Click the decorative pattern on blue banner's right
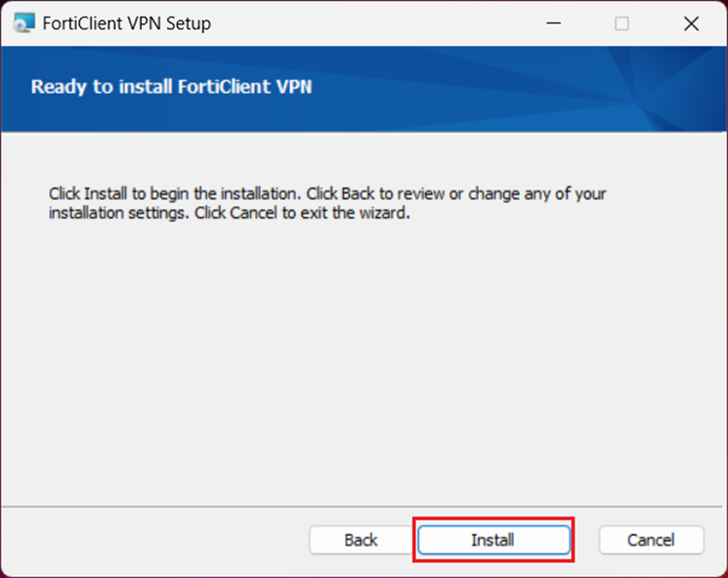 pos(655,88)
